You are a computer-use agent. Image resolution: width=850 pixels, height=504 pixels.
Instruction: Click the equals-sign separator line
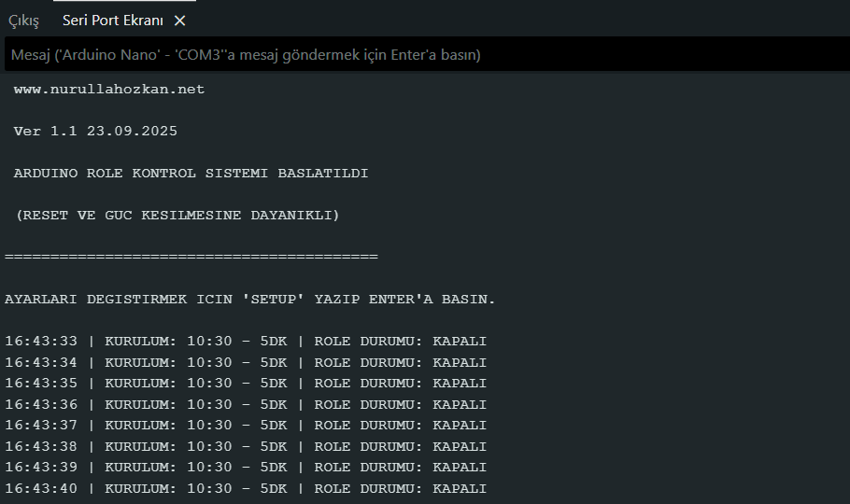[191, 257]
